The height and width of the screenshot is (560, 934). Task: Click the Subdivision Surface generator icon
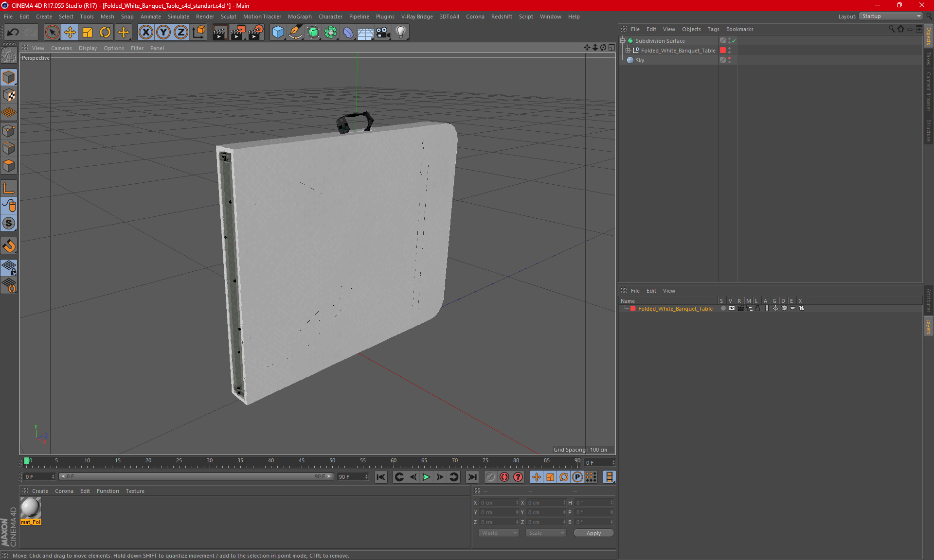[x=313, y=33]
